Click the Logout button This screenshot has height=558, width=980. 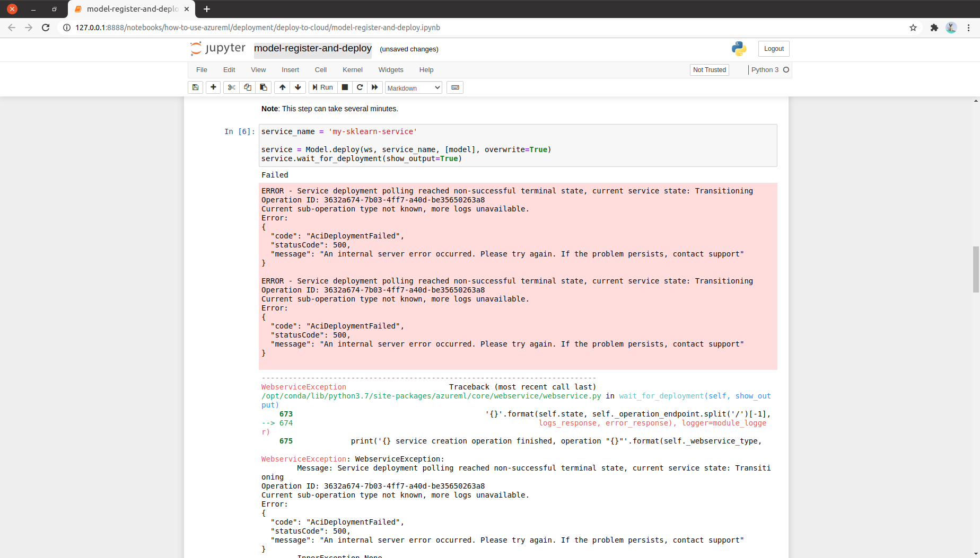click(774, 48)
